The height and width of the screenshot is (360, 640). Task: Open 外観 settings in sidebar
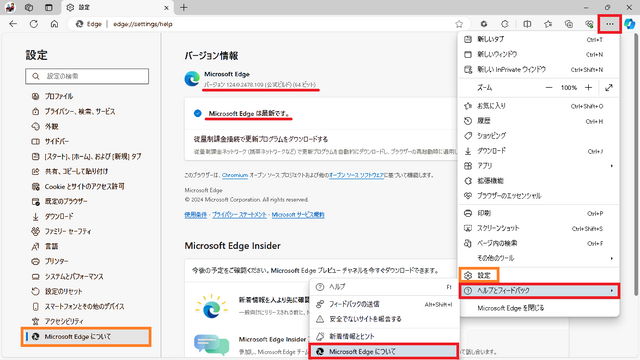87,127
